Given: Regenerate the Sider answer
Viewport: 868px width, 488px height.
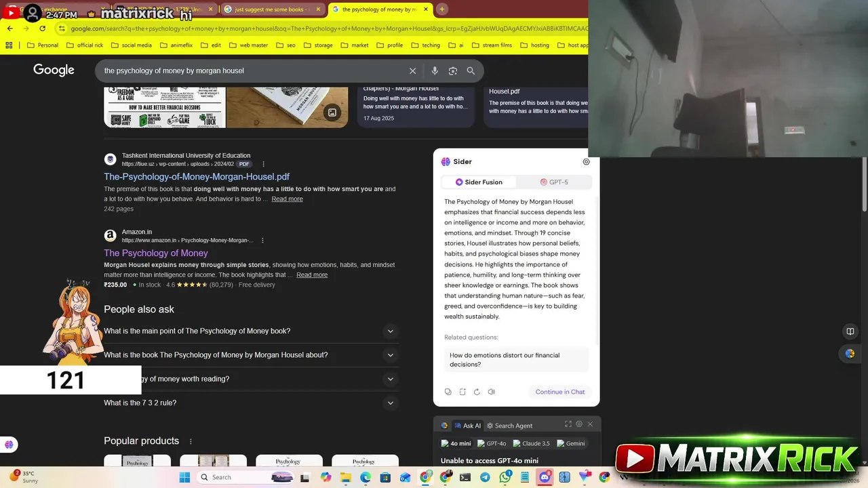Looking at the screenshot, I should [477, 392].
